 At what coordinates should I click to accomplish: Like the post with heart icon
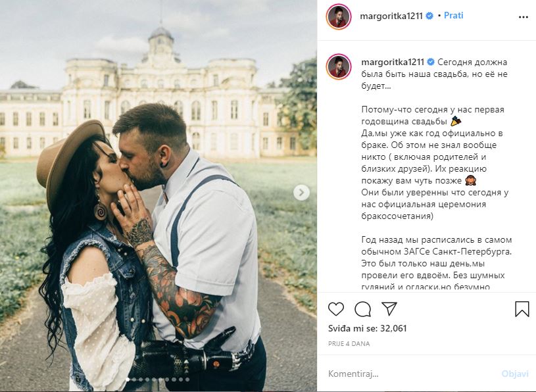tap(336, 309)
